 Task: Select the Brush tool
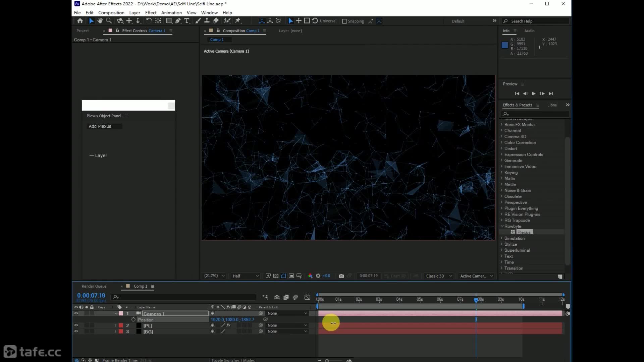tap(198, 21)
